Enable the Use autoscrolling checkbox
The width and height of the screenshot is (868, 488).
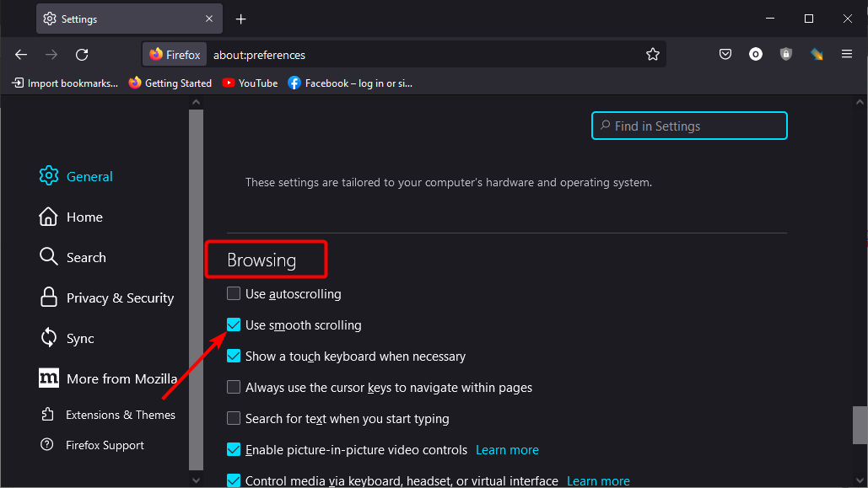(234, 293)
